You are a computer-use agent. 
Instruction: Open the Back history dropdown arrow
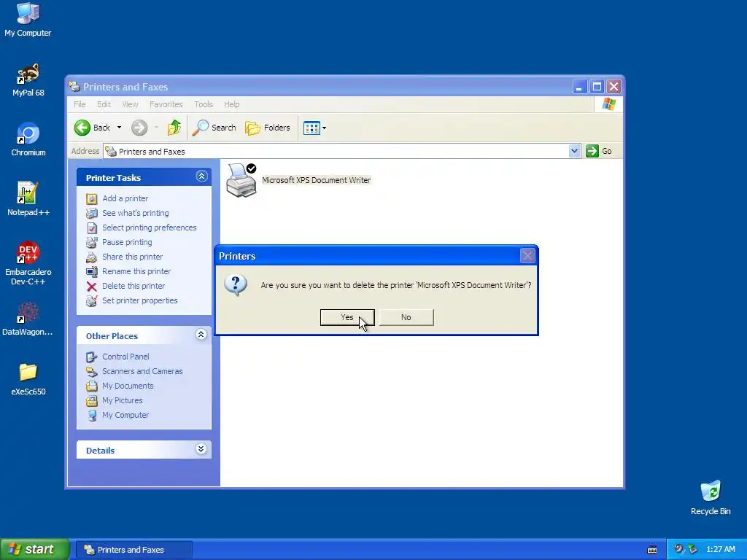pyautogui.click(x=119, y=128)
